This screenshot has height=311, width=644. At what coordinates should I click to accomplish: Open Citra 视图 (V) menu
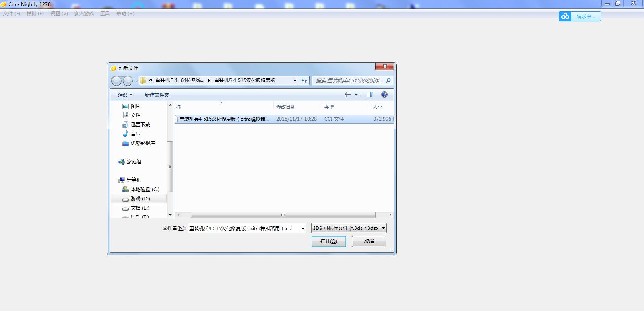[x=59, y=14]
